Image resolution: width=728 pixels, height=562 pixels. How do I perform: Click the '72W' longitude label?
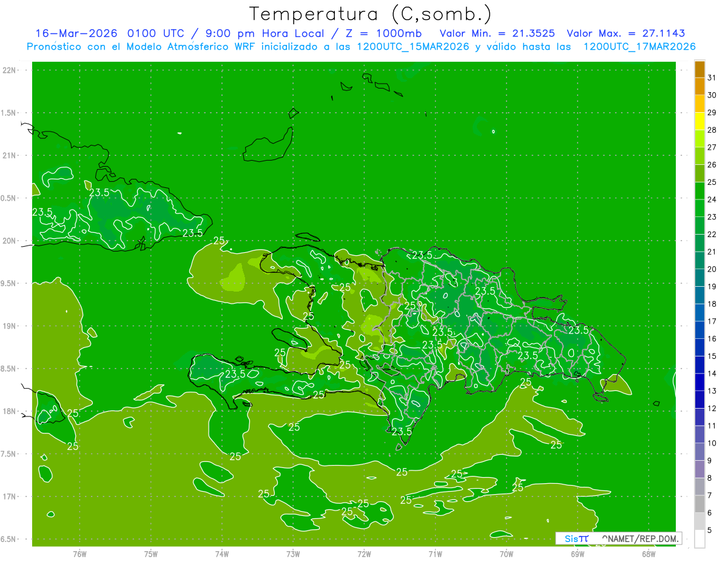(364, 554)
